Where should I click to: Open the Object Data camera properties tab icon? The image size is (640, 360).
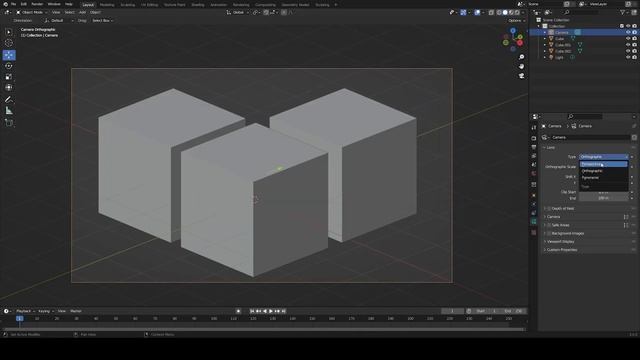pyautogui.click(x=533, y=222)
